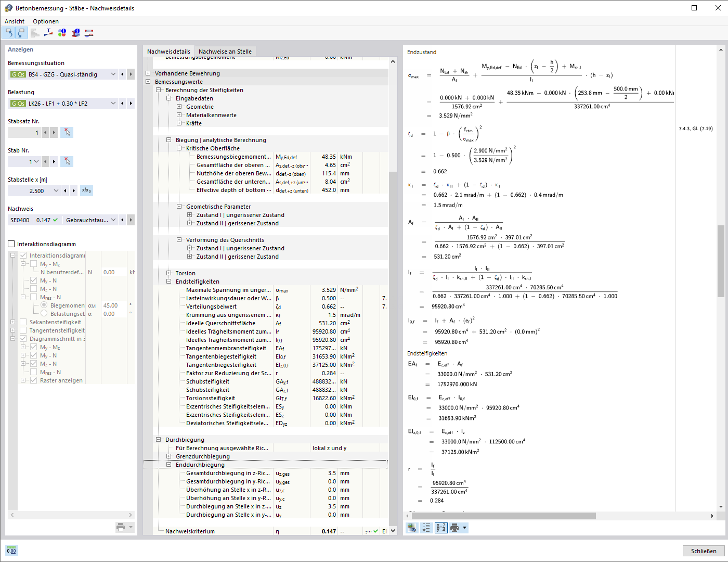This screenshot has height=562, width=728.
Task: Open the print options dropdown arrow
Action: 464,528
